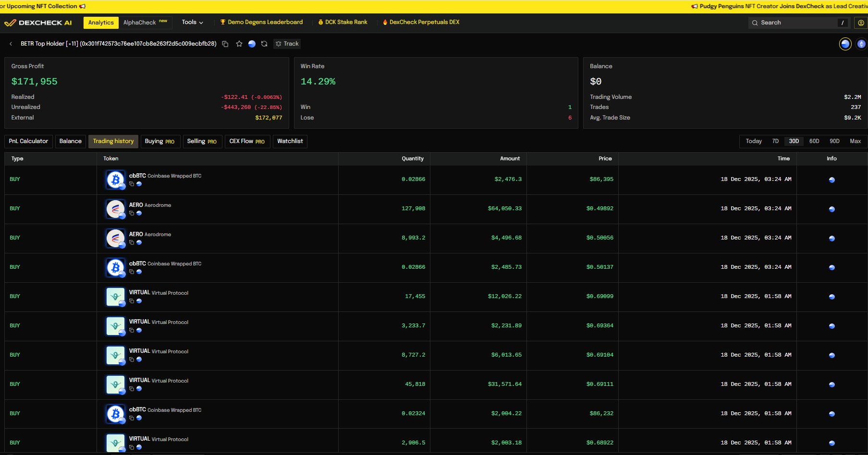Viewport: 868px width, 455px height.
Task: Switch to the Watchlist tab
Action: (x=290, y=141)
